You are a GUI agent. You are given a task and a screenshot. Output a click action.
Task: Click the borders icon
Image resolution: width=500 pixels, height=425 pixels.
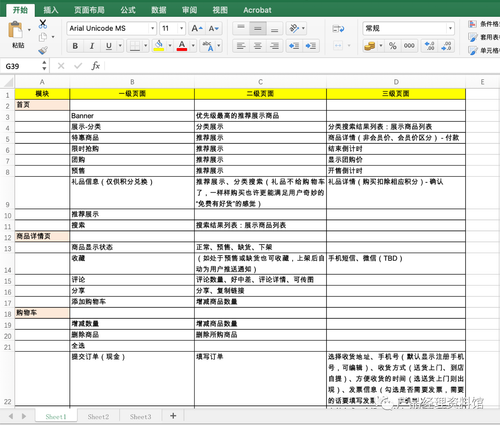click(135, 46)
